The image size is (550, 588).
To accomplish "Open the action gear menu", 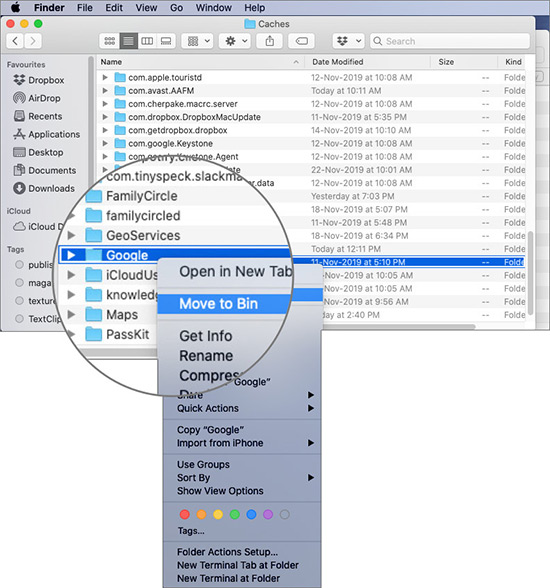I will 235,41.
